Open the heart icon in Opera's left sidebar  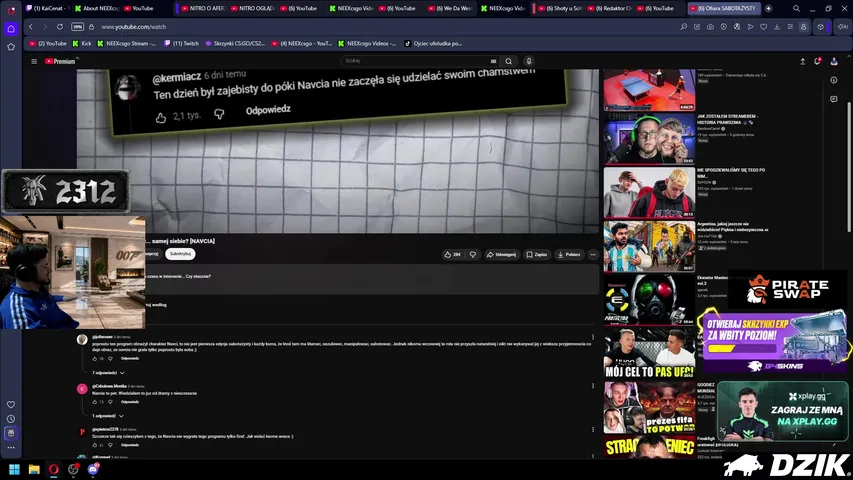pyautogui.click(x=11, y=404)
